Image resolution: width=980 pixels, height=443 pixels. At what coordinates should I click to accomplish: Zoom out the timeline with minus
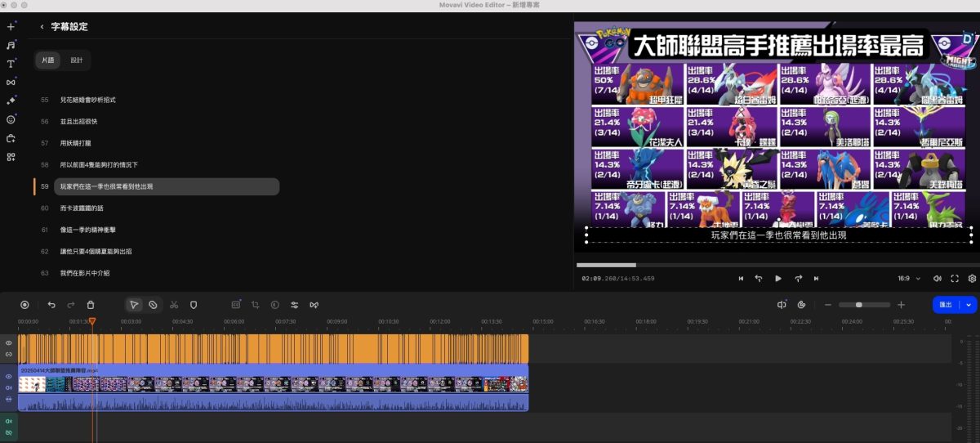pyautogui.click(x=827, y=305)
